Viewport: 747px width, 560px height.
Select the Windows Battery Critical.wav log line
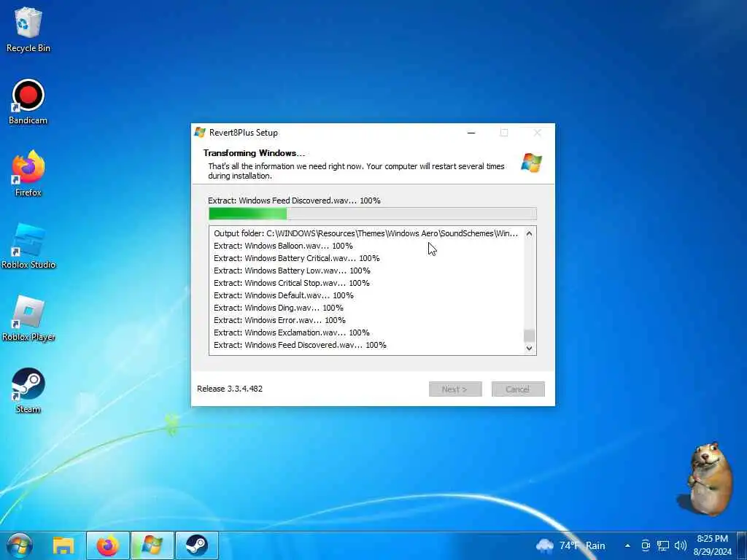[x=296, y=258]
